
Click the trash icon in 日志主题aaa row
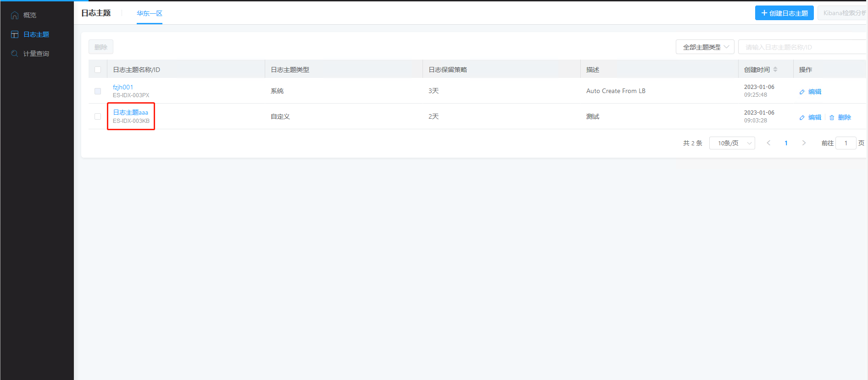coord(832,117)
